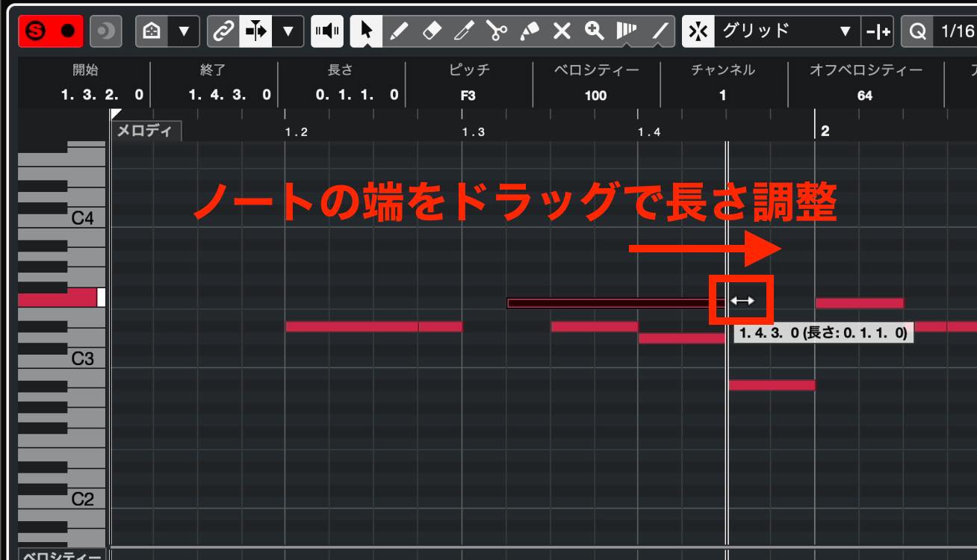Select the Trim tool

click(x=464, y=31)
